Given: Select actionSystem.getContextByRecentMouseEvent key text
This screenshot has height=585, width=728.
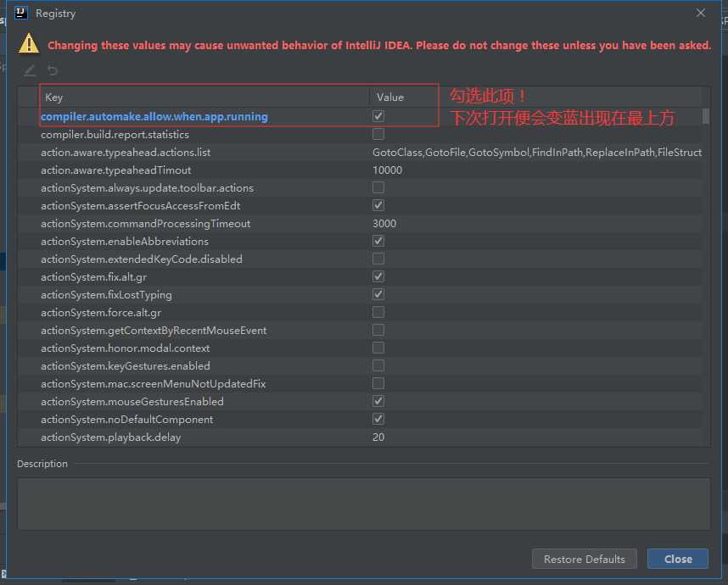Looking at the screenshot, I should (154, 331).
